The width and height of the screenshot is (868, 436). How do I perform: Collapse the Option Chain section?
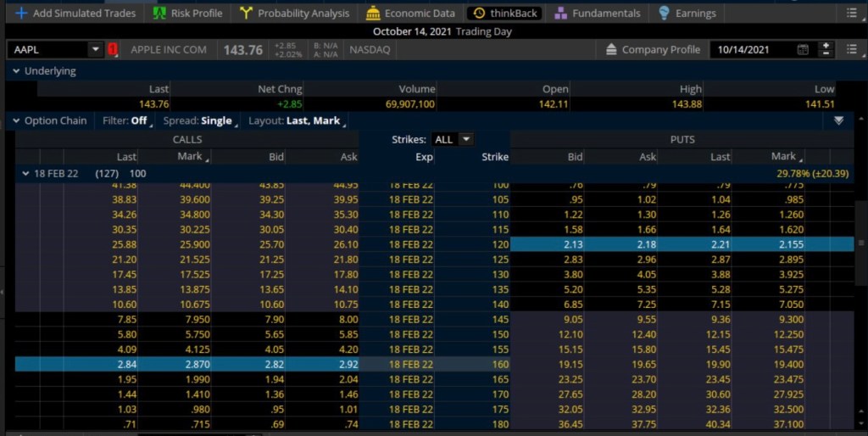(16, 120)
